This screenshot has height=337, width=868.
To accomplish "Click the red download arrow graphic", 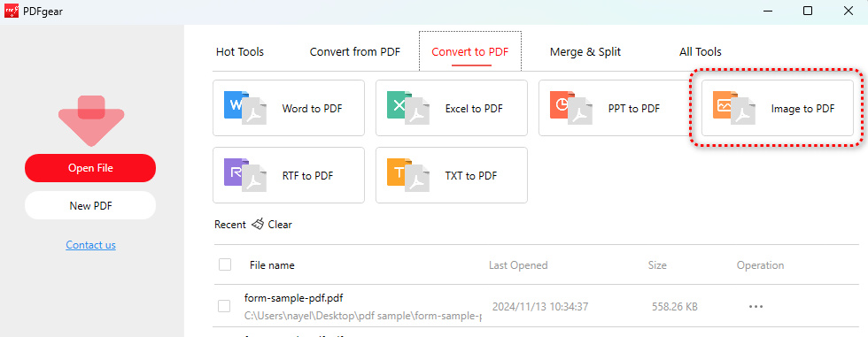I will coord(90,121).
